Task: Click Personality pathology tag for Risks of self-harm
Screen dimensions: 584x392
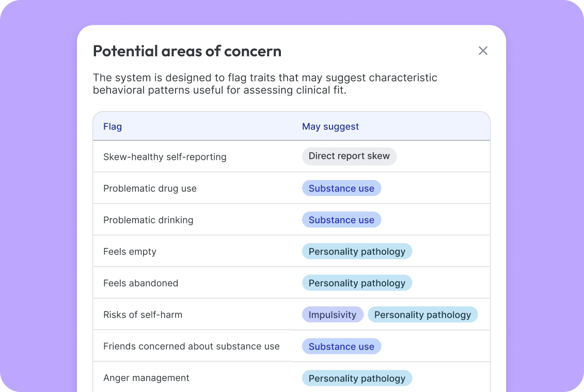Action: [x=422, y=315]
